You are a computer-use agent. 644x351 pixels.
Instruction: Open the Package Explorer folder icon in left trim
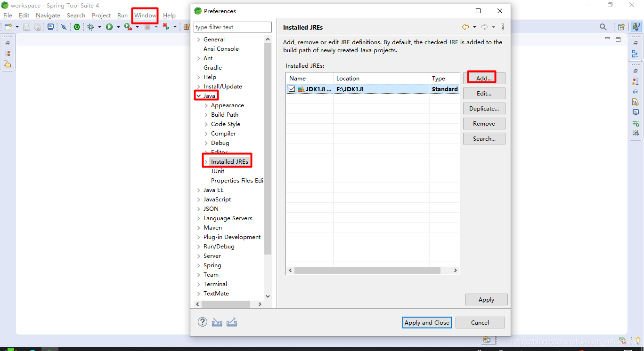coord(8,64)
